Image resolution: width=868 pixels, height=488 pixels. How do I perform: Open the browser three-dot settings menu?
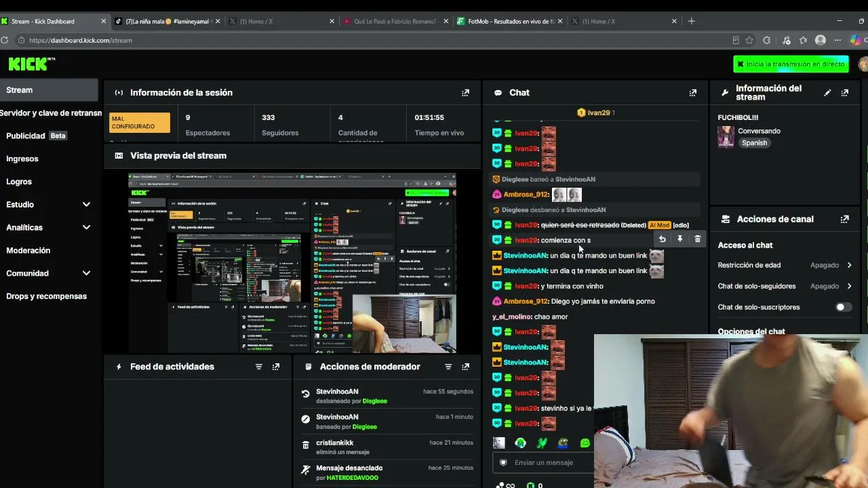(838, 41)
